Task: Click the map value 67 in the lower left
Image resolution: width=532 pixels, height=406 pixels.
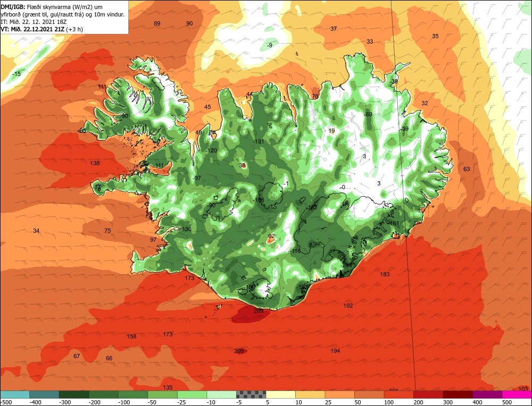Action: pyautogui.click(x=77, y=356)
